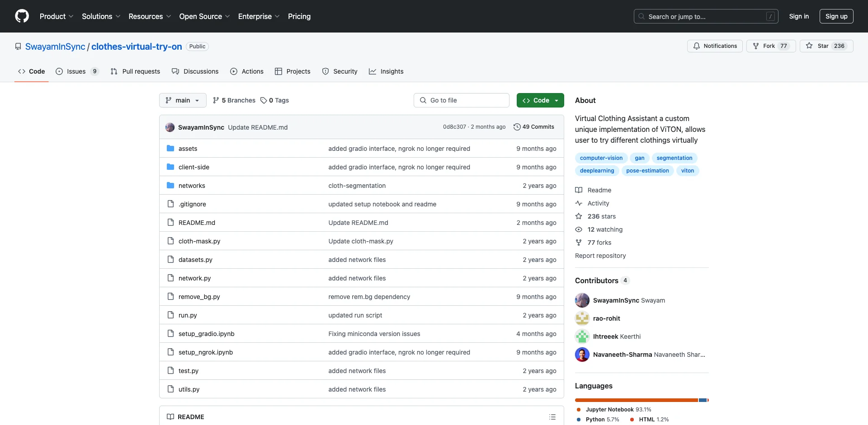Open the cloth-mask.py file
868x425 pixels.
click(199, 241)
